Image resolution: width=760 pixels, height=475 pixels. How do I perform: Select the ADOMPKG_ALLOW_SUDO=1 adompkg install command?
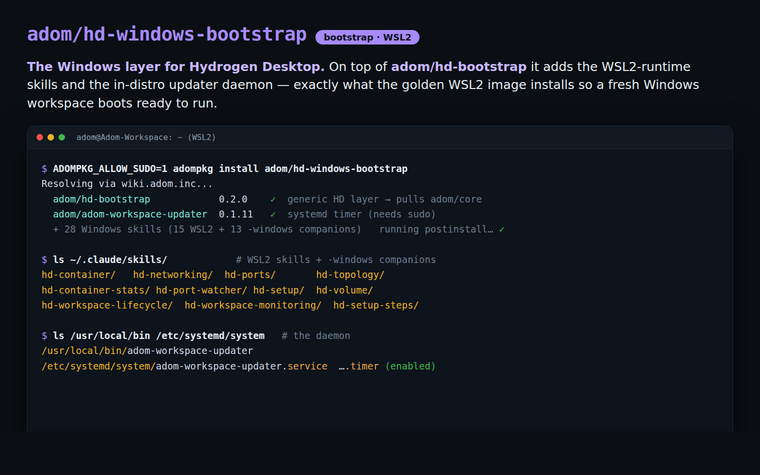coord(230,169)
